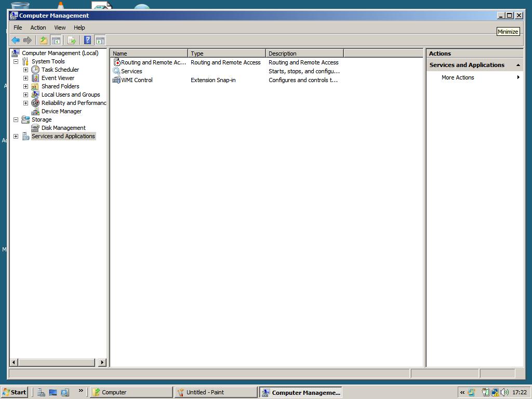Collapse Services and Applications actions section
This screenshot has height=399, width=532.
(518, 65)
